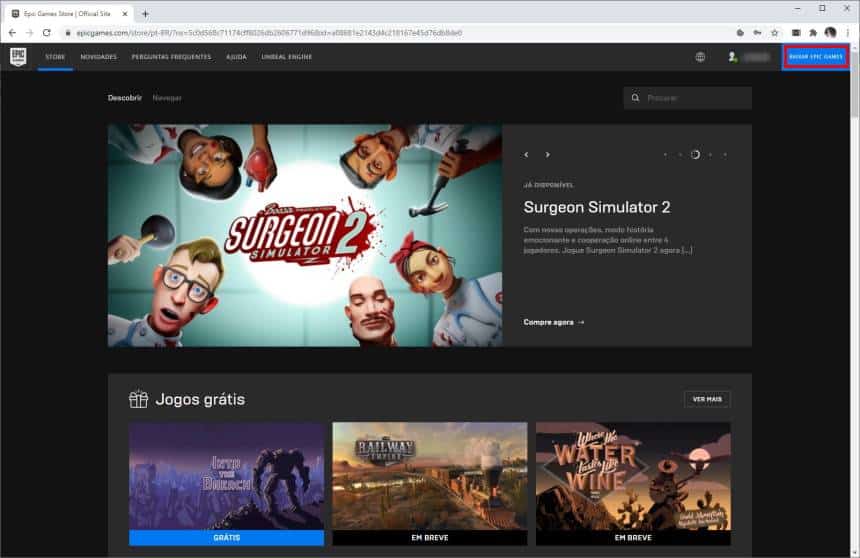The width and height of the screenshot is (860, 558).
Task: Select the active carousel progress indicator
Action: coord(695,155)
